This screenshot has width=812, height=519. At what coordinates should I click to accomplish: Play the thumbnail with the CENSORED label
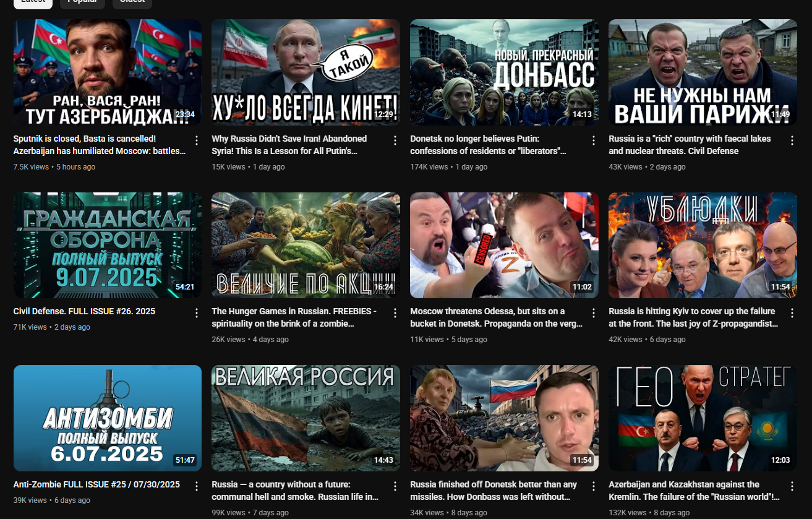pyautogui.click(x=504, y=245)
